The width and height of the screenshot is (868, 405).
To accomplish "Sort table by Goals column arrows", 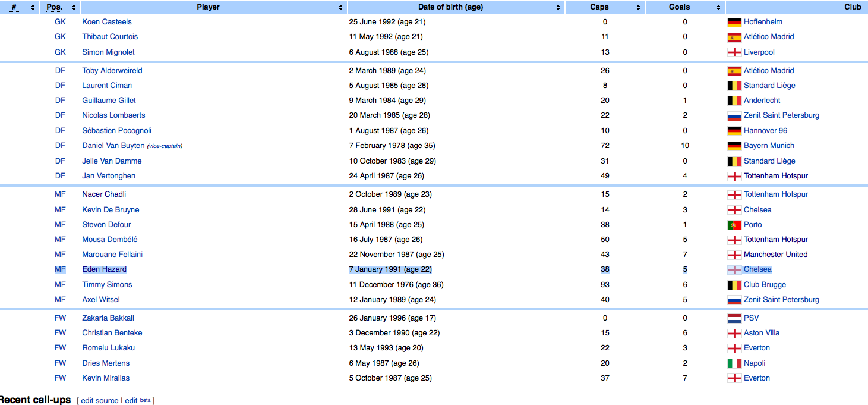I will pos(719,8).
